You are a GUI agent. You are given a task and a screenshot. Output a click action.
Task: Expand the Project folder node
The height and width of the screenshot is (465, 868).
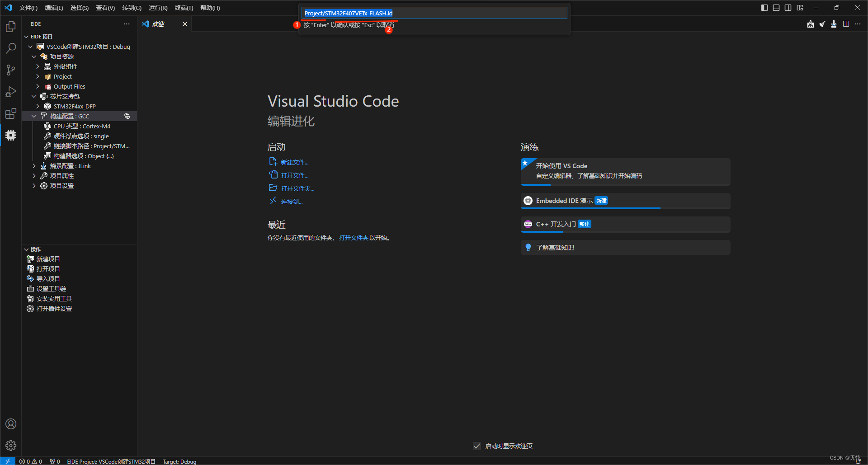point(38,76)
